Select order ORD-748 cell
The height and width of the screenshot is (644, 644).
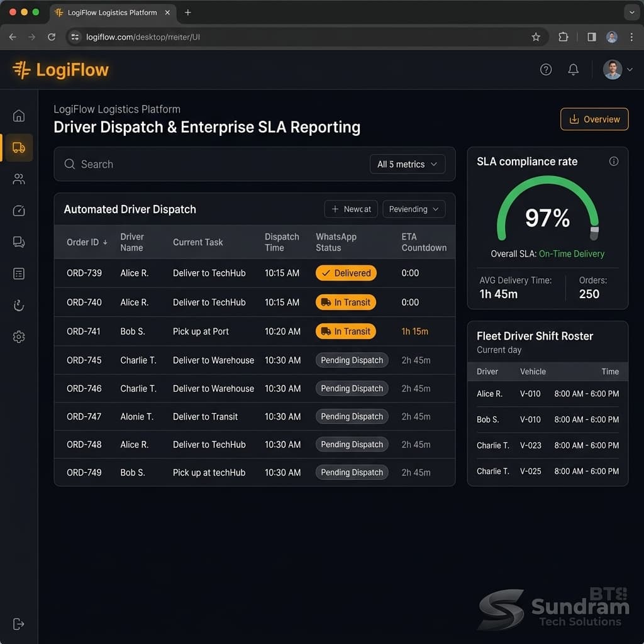pos(84,445)
